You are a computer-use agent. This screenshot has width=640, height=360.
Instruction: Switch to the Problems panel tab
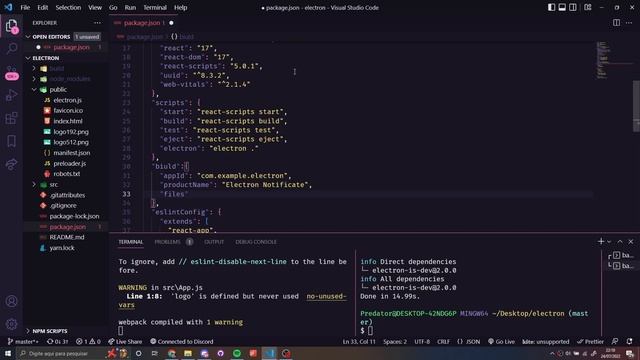point(167,242)
